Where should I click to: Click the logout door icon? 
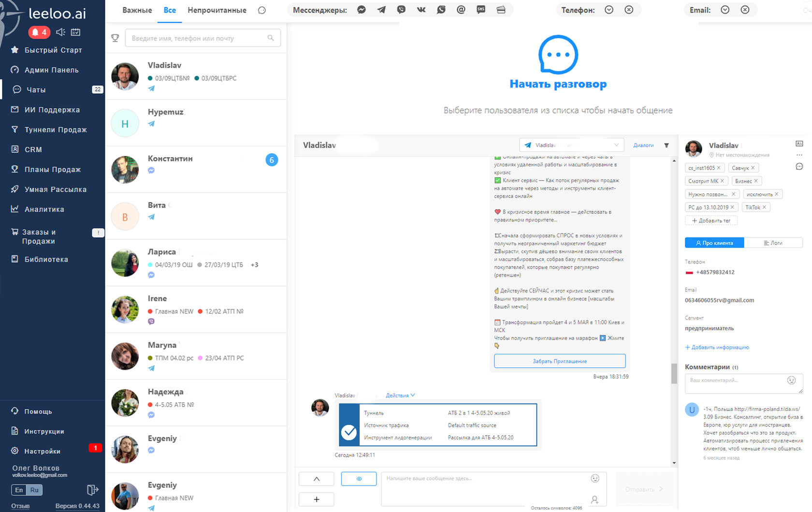pyautogui.click(x=92, y=490)
